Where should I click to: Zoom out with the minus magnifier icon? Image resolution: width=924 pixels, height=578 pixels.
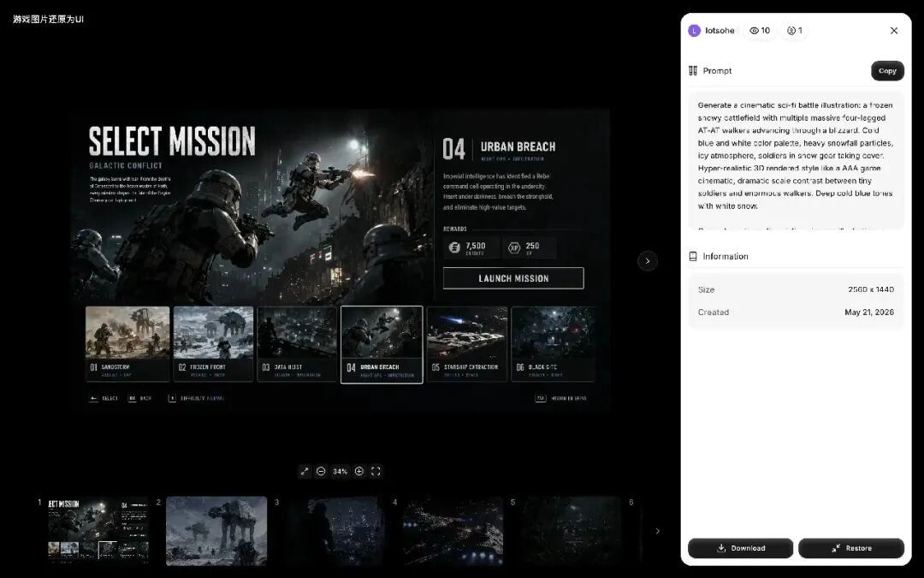321,471
